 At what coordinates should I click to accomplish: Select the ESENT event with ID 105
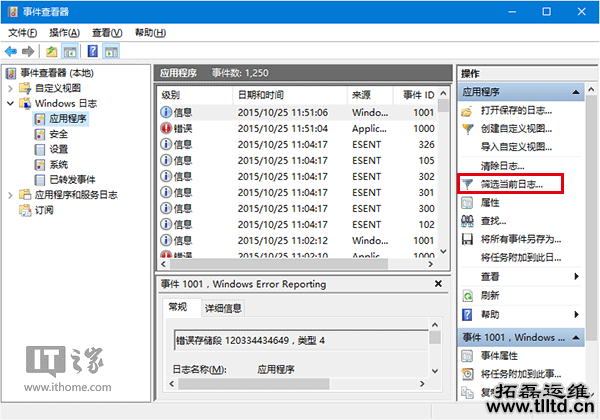(297, 161)
